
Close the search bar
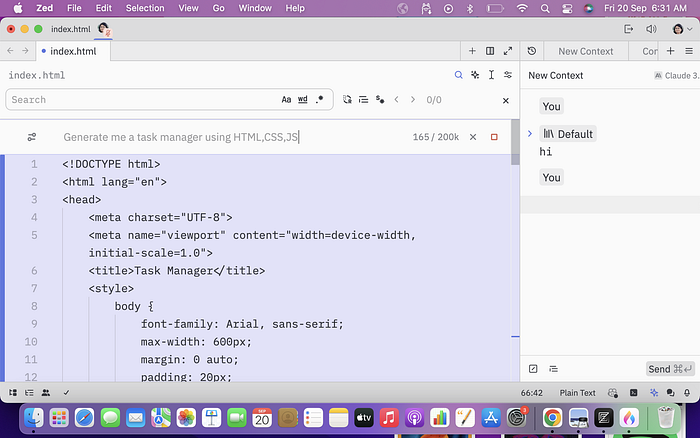pos(506,100)
